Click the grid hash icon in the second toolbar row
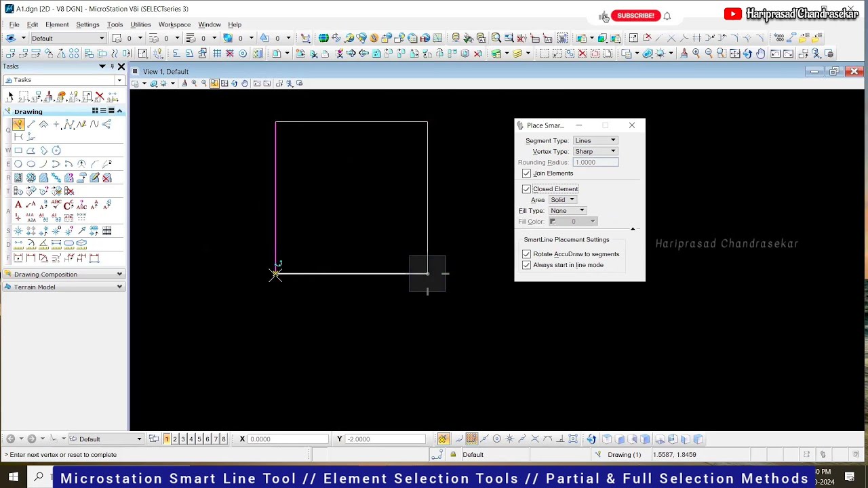Screen dimensions: 868x488 click(x=217, y=54)
